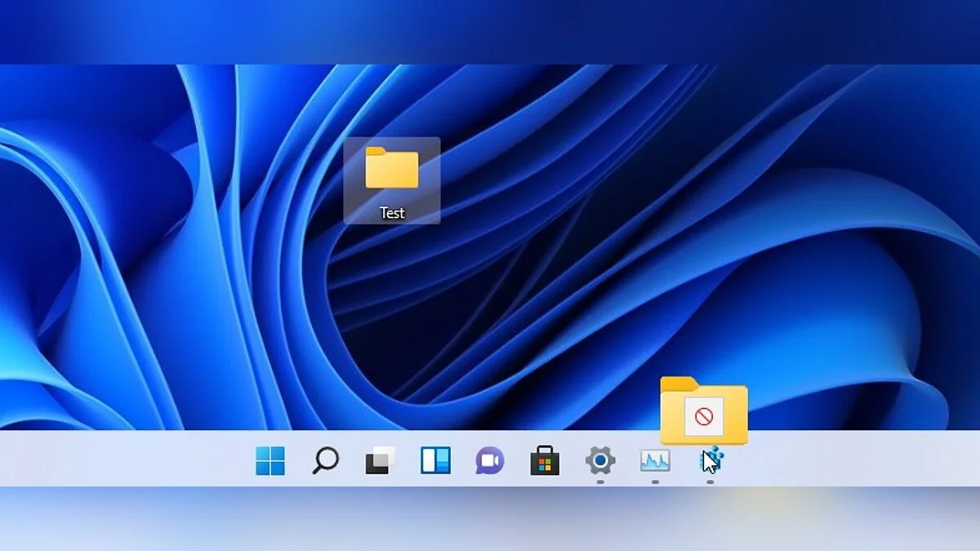Click running indicator under Settings icon
The image size is (980, 551).
click(x=600, y=482)
